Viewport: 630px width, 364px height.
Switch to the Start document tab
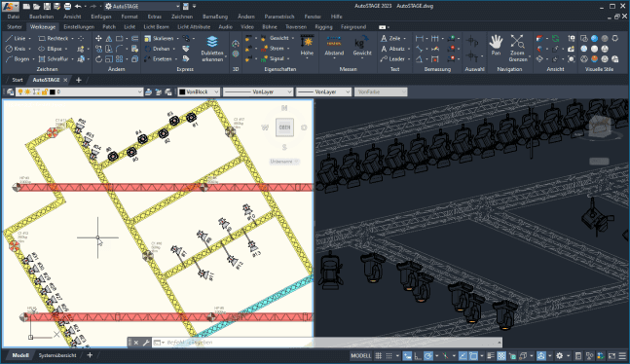click(x=18, y=80)
